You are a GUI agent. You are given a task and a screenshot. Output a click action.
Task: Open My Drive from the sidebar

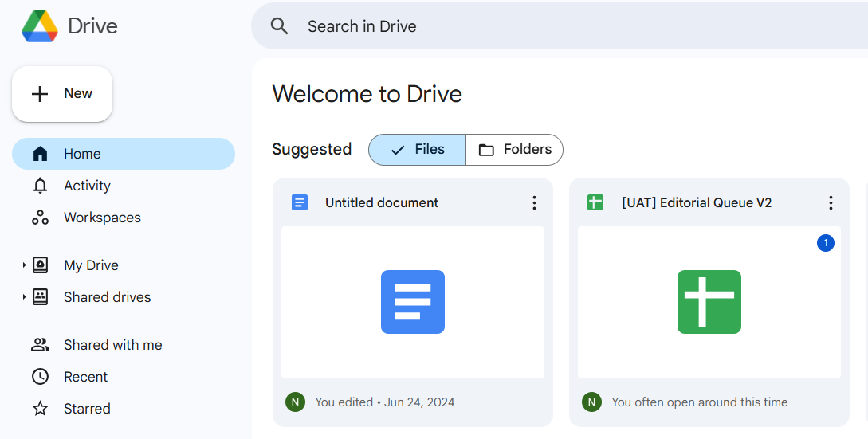(x=91, y=265)
